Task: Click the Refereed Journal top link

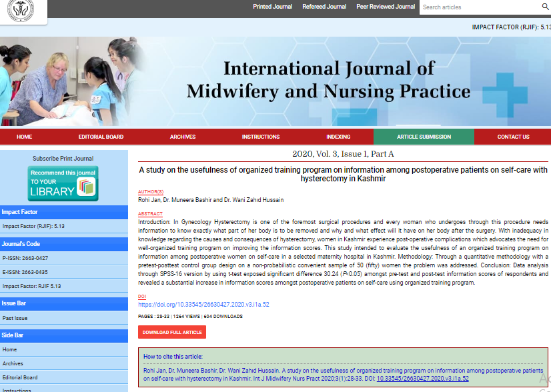Action: coord(324,7)
